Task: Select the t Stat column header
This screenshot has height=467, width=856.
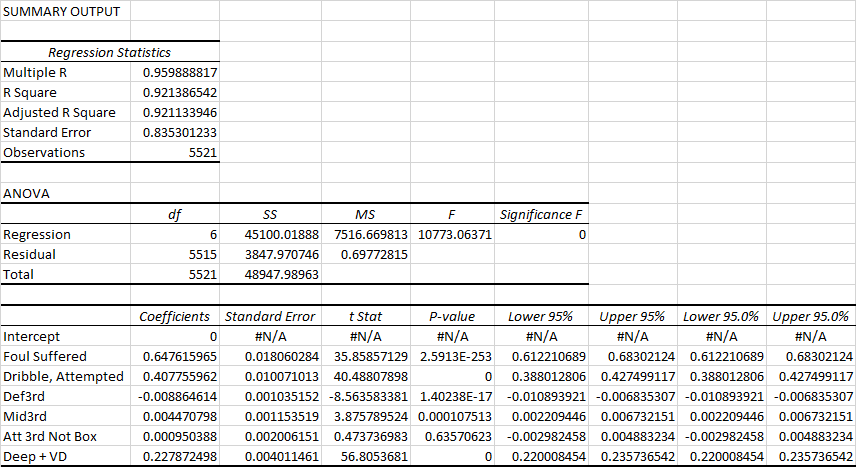Action: 366,316
